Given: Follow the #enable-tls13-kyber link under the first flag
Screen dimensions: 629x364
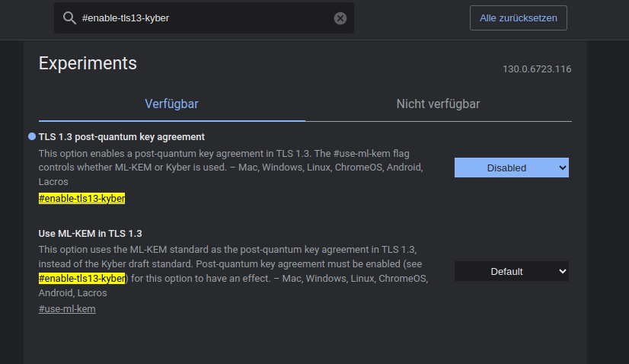Looking at the screenshot, I should point(81,199).
